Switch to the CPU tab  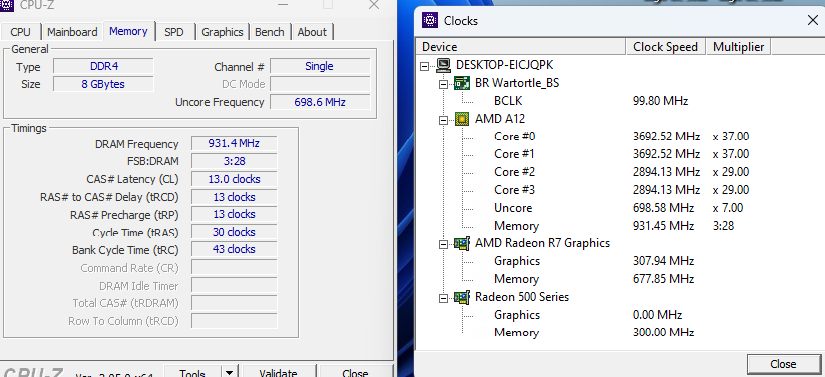pyautogui.click(x=21, y=32)
